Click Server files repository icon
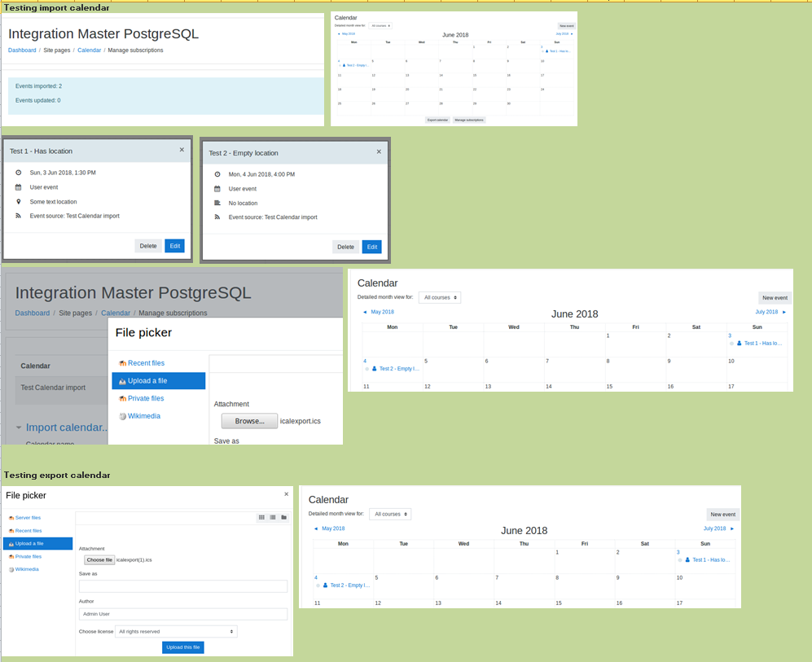812x662 pixels. click(11, 518)
